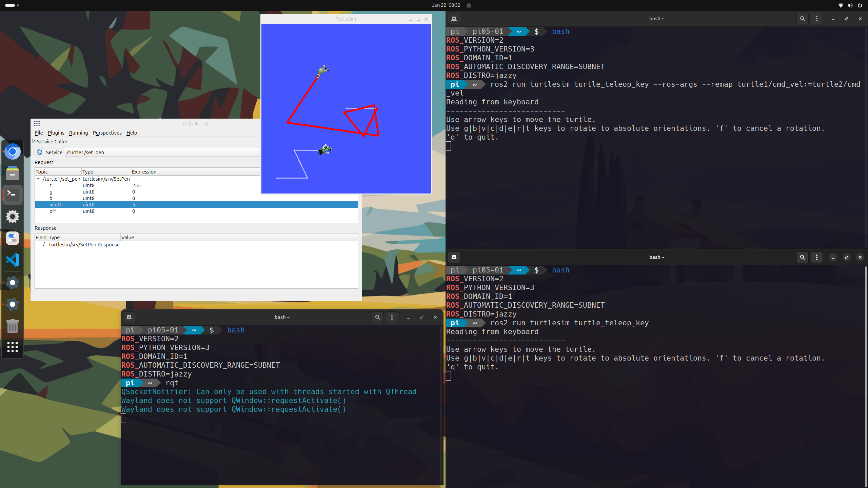The height and width of the screenshot is (488, 868).
Task: Open a new tab in the bottom-right terminal
Action: click(454, 257)
